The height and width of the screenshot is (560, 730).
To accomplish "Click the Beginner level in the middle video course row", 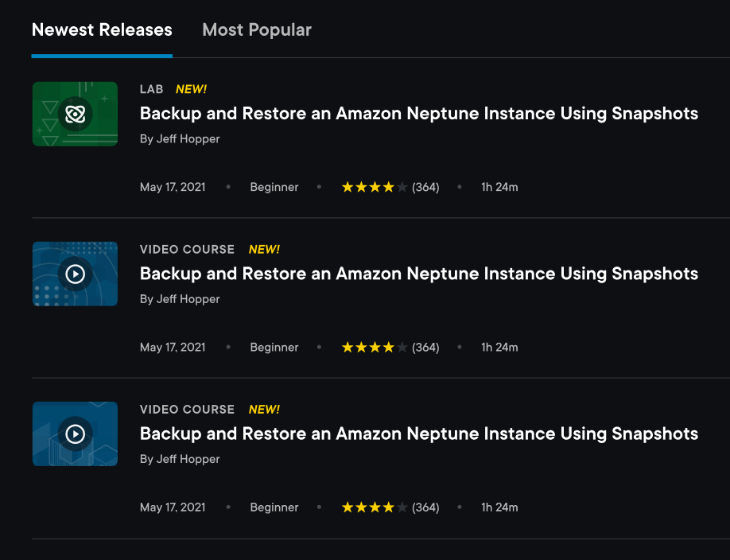I will click(x=274, y=348).
